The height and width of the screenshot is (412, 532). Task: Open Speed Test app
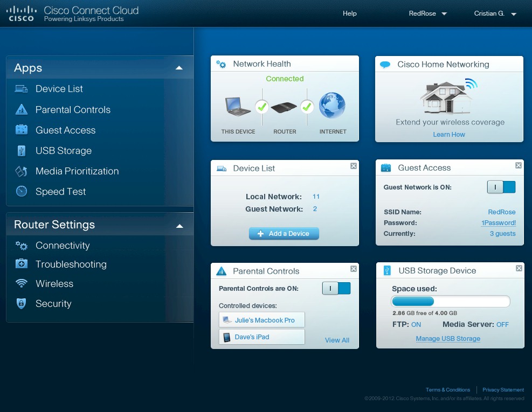coord(60,192)
